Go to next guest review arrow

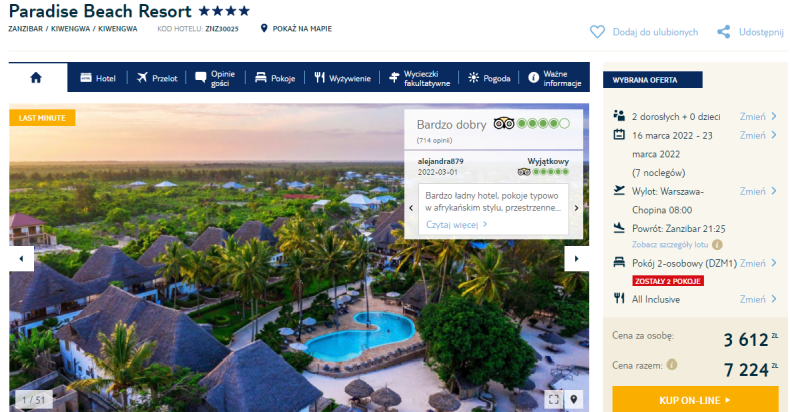576,208
